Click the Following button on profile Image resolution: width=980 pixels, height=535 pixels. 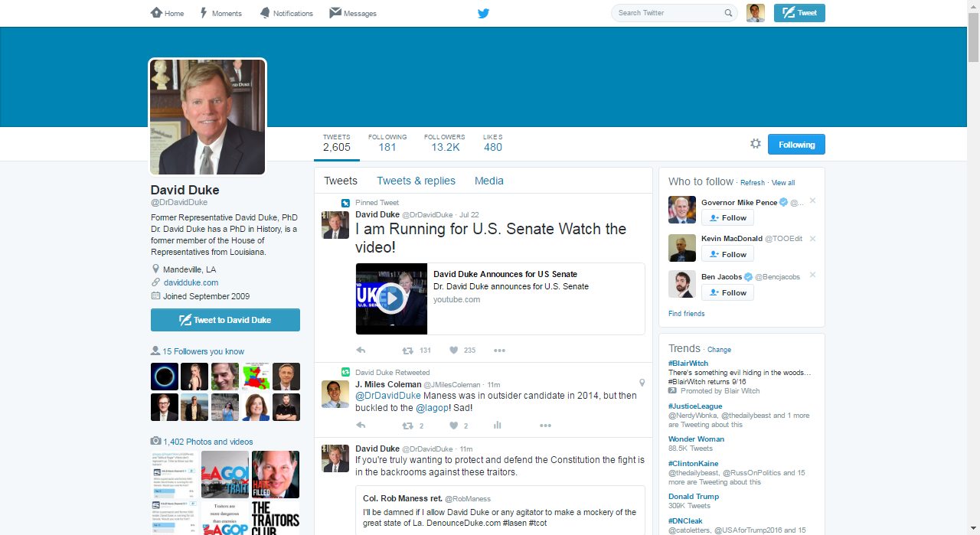796,145
